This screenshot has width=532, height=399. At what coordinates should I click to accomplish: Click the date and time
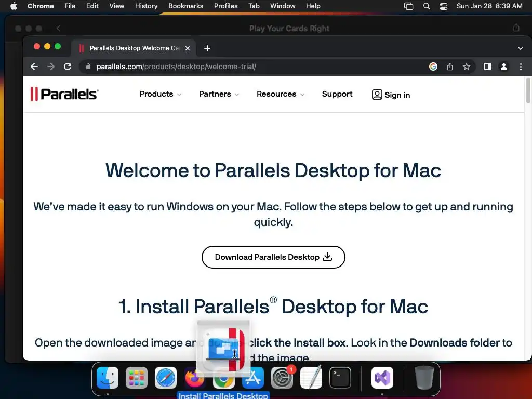[489, 6]
